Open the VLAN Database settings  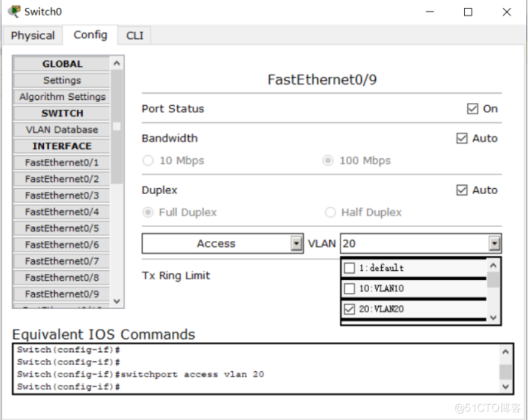62,130
